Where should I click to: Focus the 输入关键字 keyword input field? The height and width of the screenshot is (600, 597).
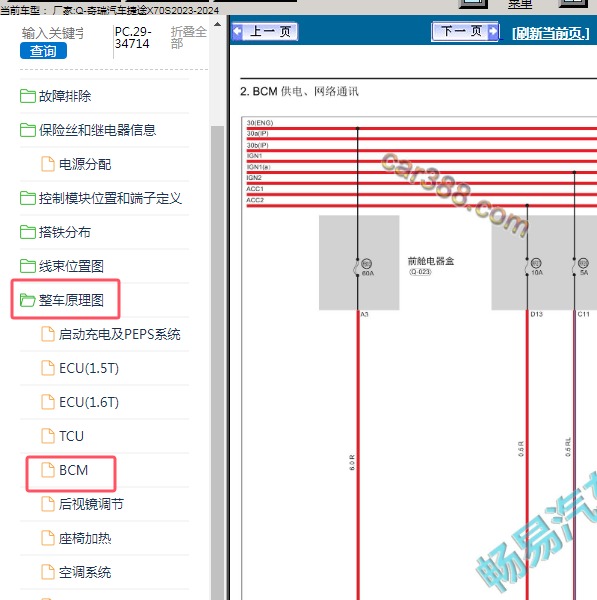pyautogui.click(x=53, y=34)
